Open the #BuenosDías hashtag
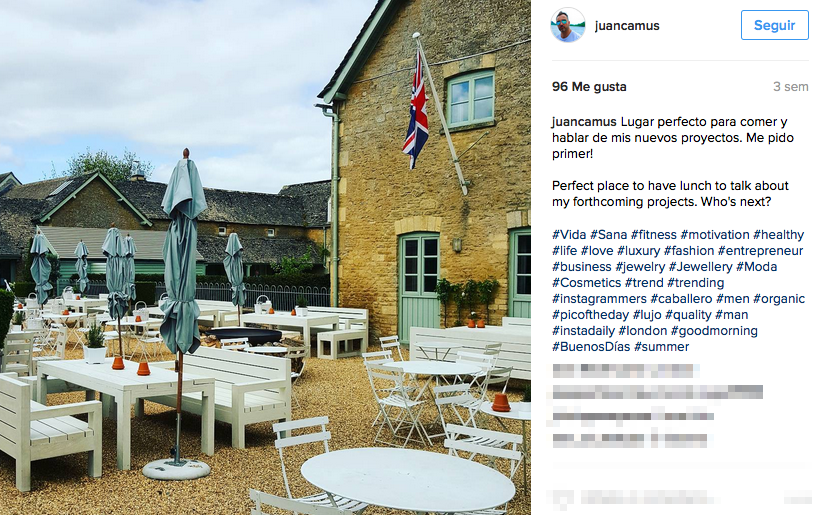The height and width of the screenshot is (515, 824). [591, 347]
